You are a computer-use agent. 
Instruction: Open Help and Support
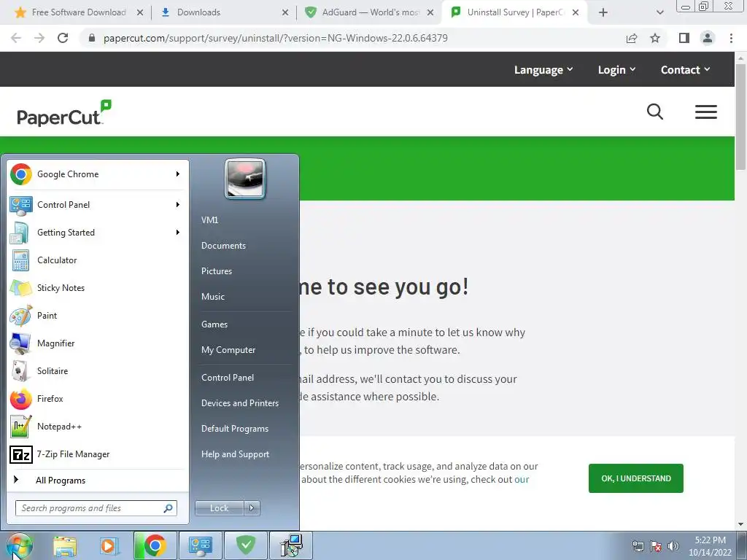236,454
